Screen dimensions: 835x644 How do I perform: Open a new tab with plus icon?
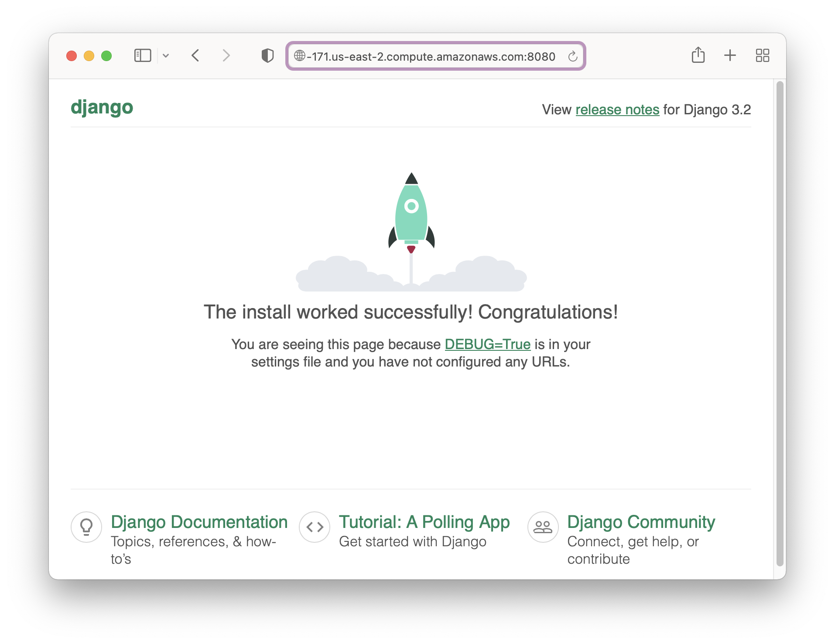[x=730, y=55]
